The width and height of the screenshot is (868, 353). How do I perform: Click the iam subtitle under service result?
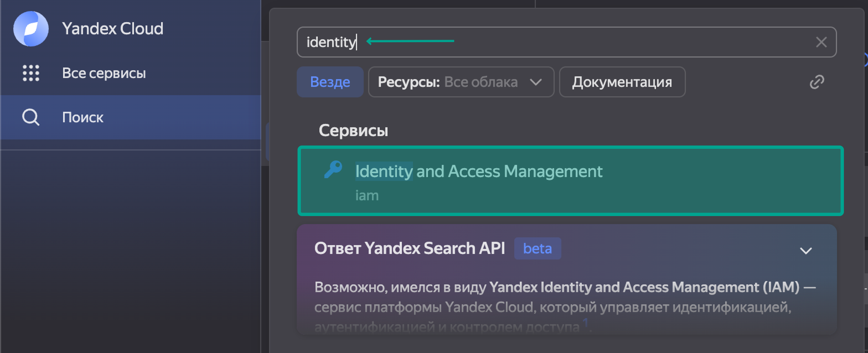(x=367, y=195)
